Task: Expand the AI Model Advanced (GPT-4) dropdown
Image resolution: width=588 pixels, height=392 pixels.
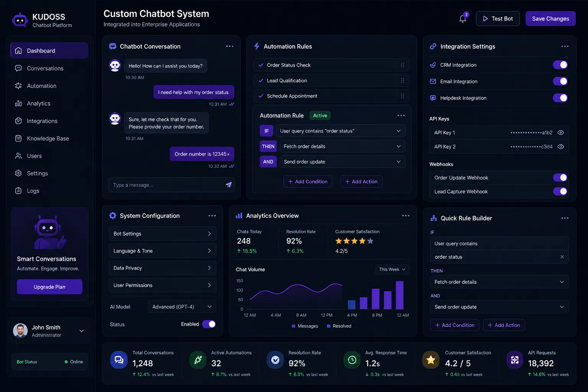Action: [182, 307]
